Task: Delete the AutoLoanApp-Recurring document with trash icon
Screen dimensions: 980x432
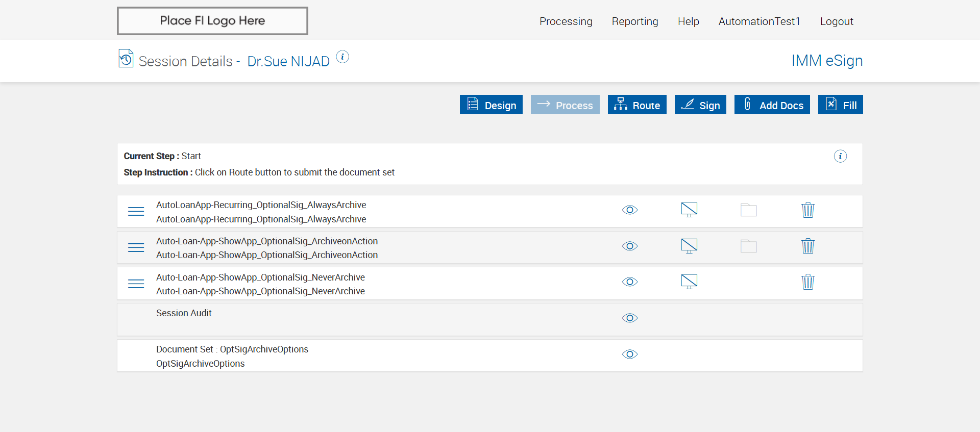Action: click(x=807, y=210)
